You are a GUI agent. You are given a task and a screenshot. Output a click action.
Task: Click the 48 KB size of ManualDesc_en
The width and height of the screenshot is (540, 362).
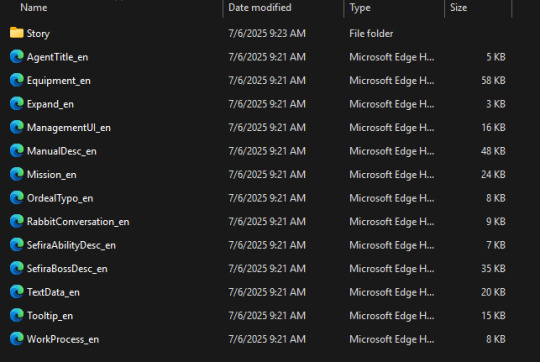[493, 151]
